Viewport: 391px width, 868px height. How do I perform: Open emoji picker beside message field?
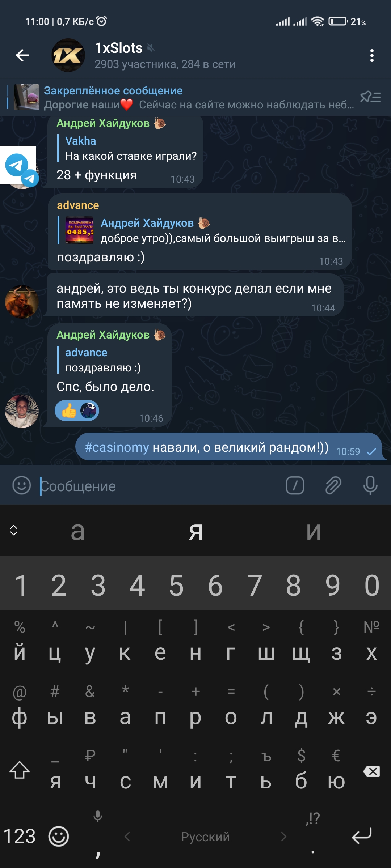pyautogui.click(x=22, y=485)
